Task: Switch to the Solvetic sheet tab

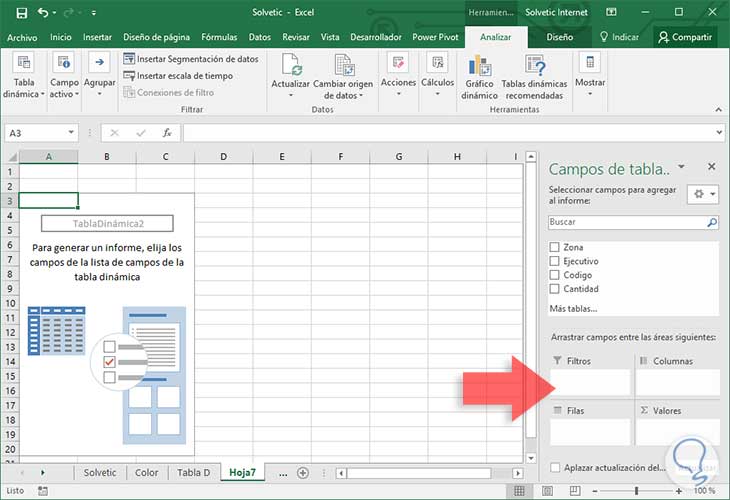Action: 99,472
